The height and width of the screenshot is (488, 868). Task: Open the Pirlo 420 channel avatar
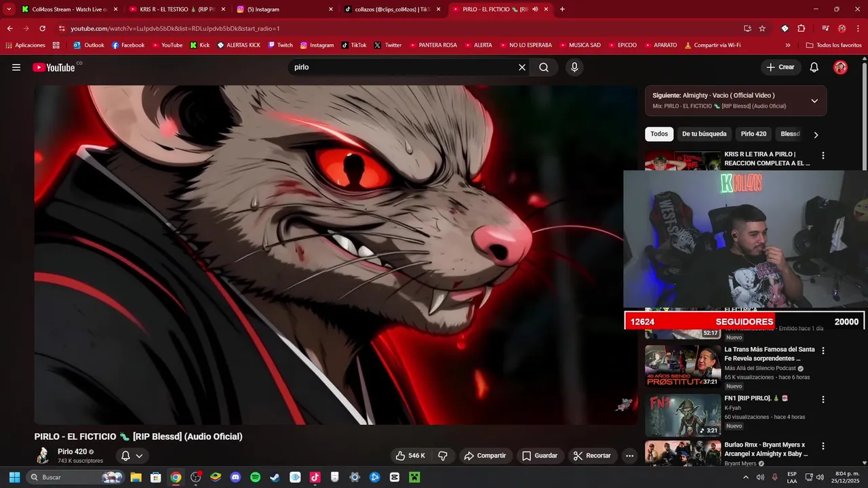(x=43, y=455)
